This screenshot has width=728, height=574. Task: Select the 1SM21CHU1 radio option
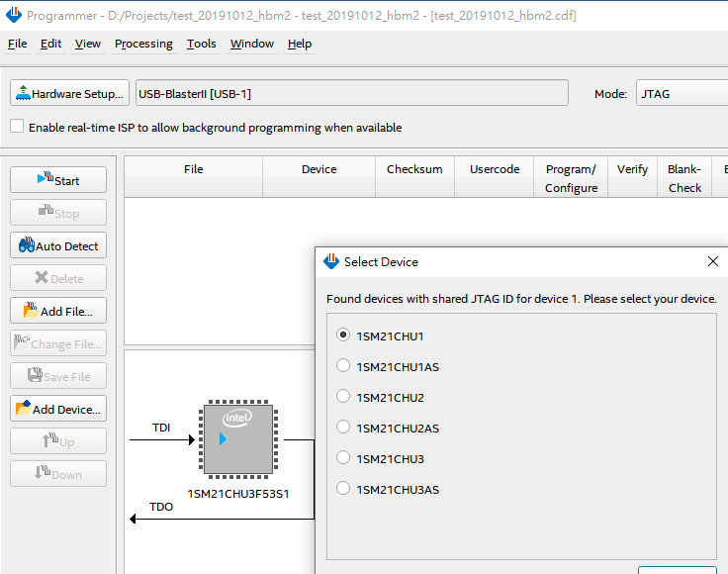pos(343,335)
